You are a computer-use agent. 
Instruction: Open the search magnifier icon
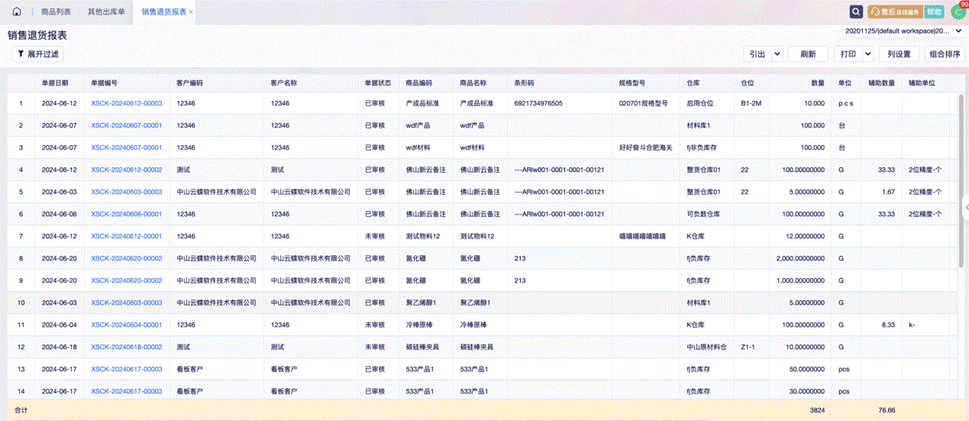[856, 12]
